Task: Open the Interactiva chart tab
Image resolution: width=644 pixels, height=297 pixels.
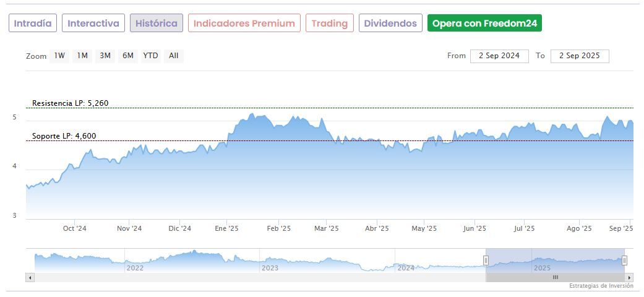Action: [x=93, y=24]
